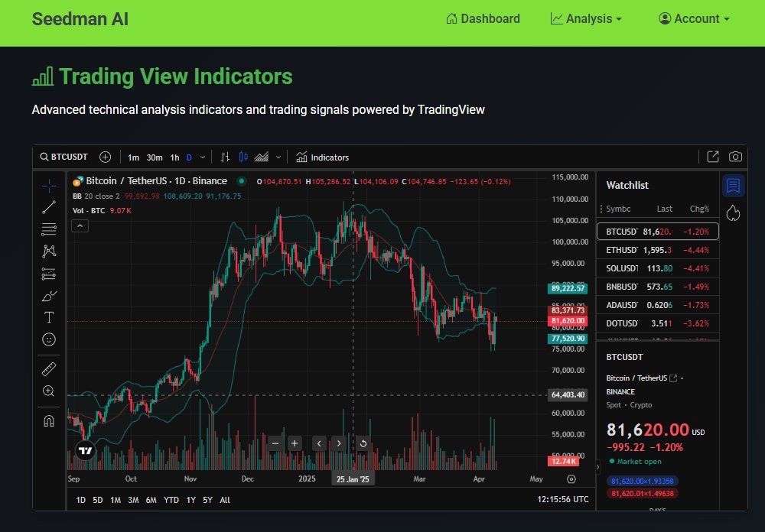Activate the zoom in tool
The width and height of the screenshot is (765, 532).
49,391
